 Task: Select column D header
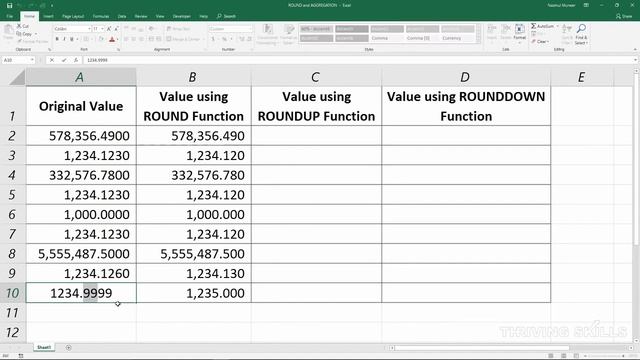[x=466, y=77]
